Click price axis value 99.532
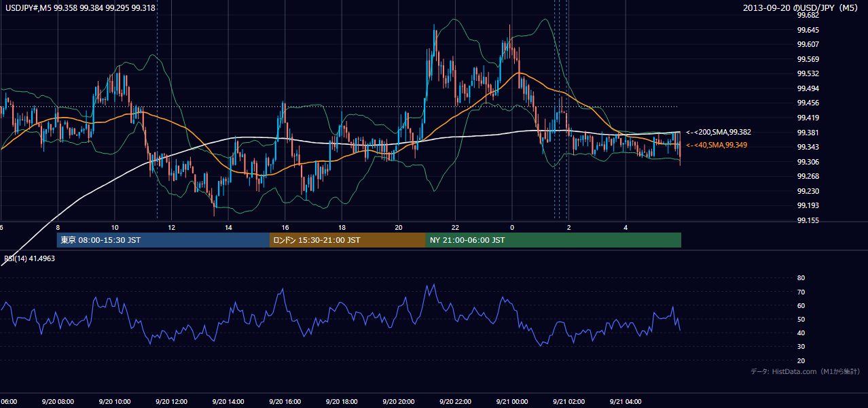868x408 pixels. 808,73
